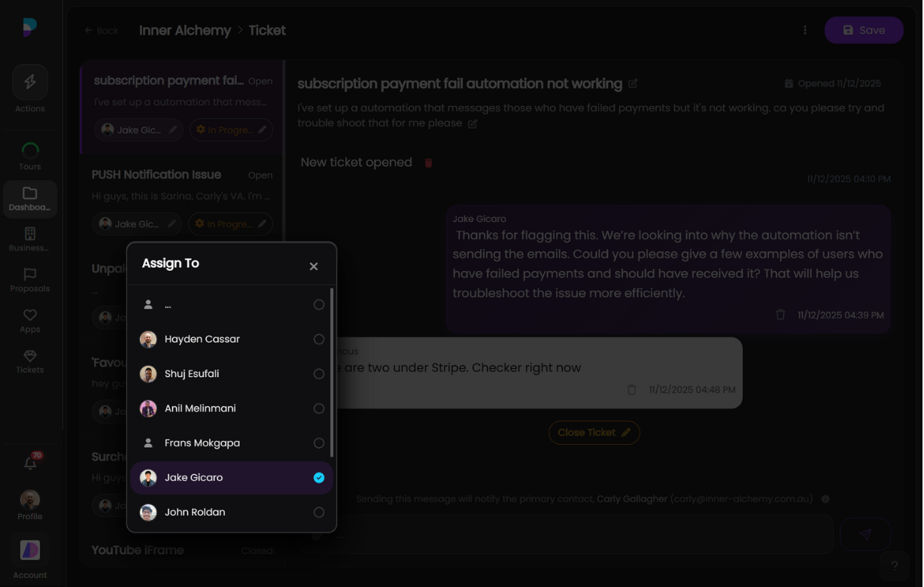Open Dashboard in the sidebar
924x587 pixels.
pyautogui.click(x=30, y=199)
